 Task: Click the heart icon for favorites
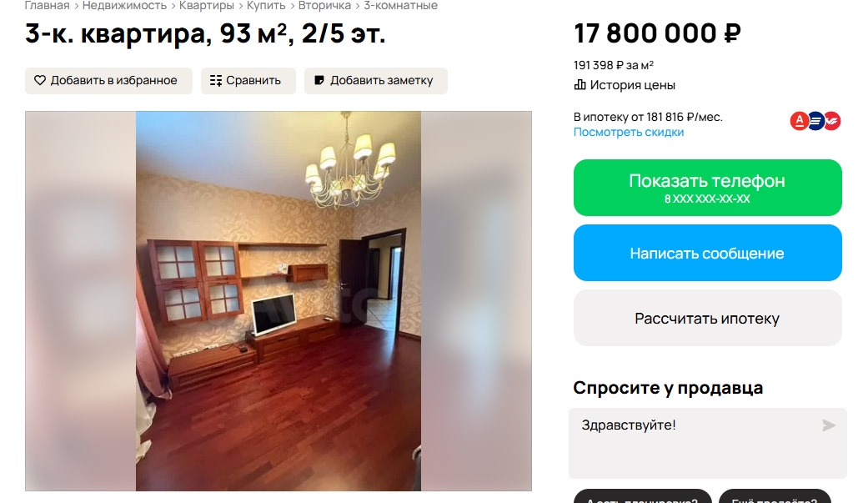[40, 80]
